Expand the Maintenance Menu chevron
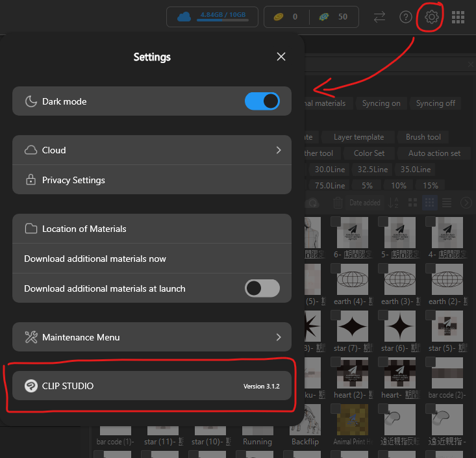Image resolution: width=476 pixels, height=458 pixels. 279,337
